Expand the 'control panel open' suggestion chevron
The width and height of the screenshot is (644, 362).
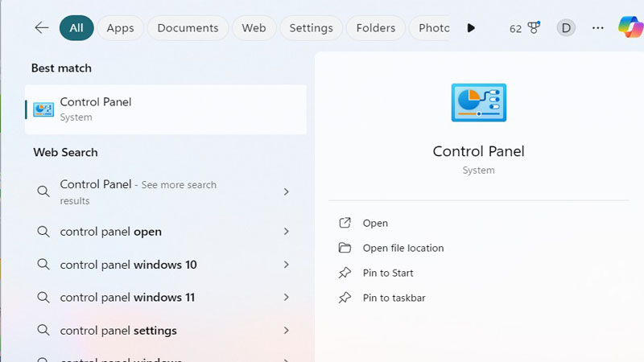coord(286,232)
